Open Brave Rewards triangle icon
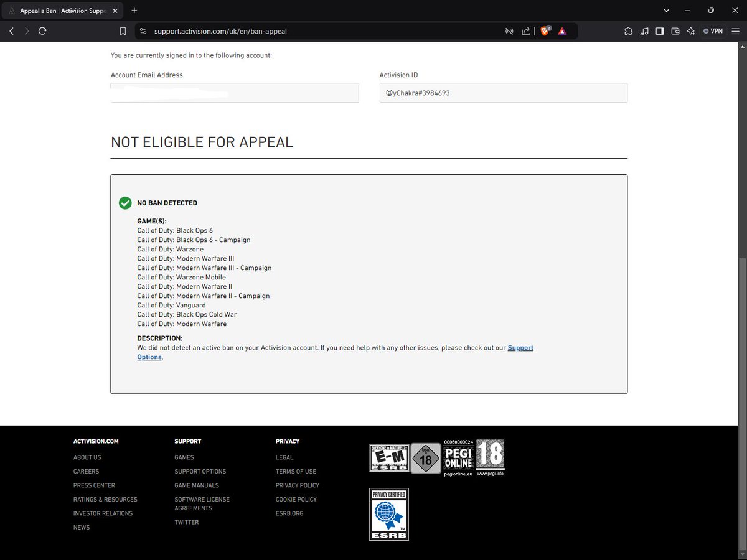Image resolution: width=747 pixels, height=560 pixels. [x=562, y=31]
